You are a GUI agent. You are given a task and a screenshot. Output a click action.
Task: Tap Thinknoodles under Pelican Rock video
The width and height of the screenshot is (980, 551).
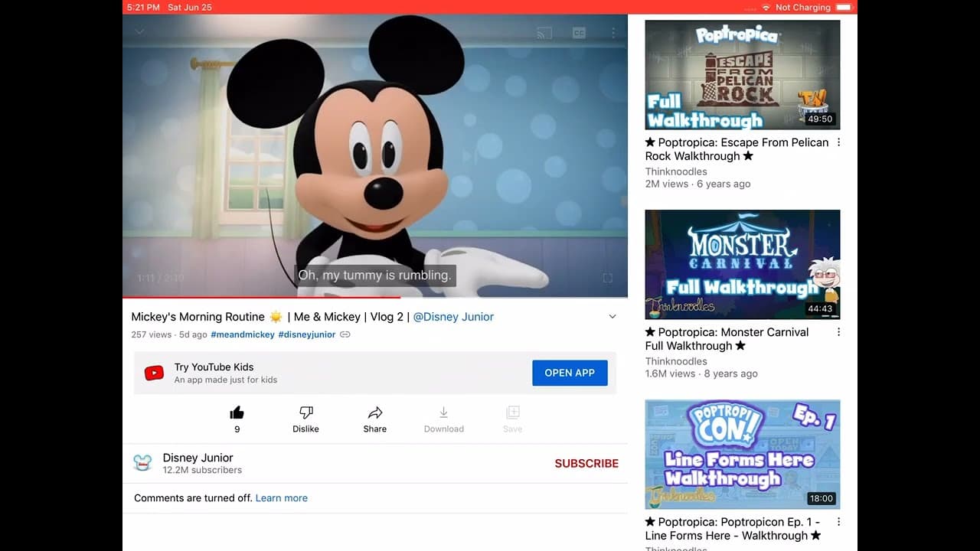point(676,171)
